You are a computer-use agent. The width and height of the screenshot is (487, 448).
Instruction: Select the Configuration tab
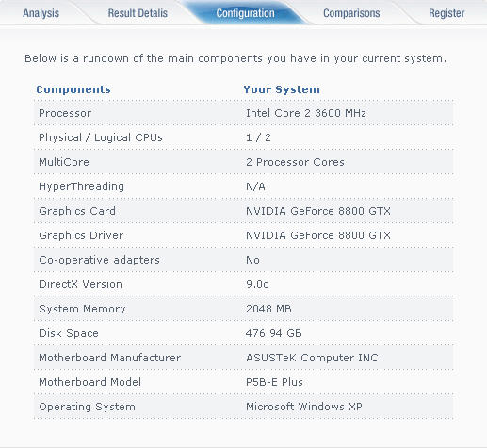coord(245,13)
